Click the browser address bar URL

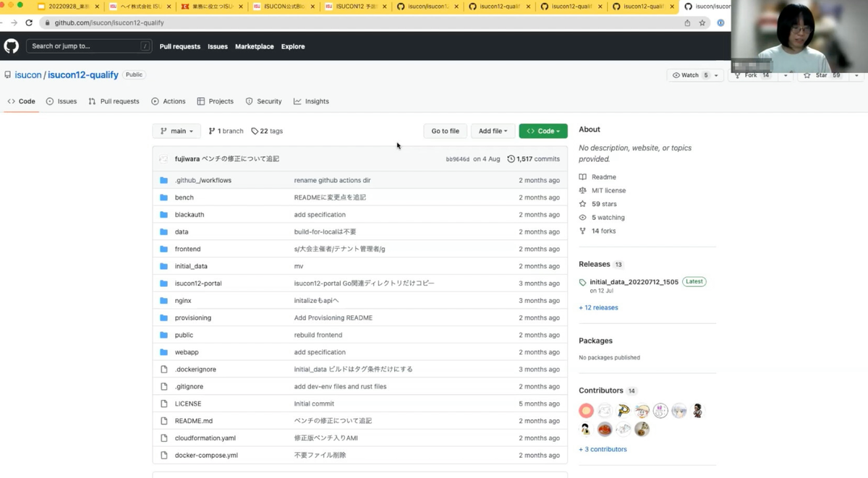click(109, 22)
